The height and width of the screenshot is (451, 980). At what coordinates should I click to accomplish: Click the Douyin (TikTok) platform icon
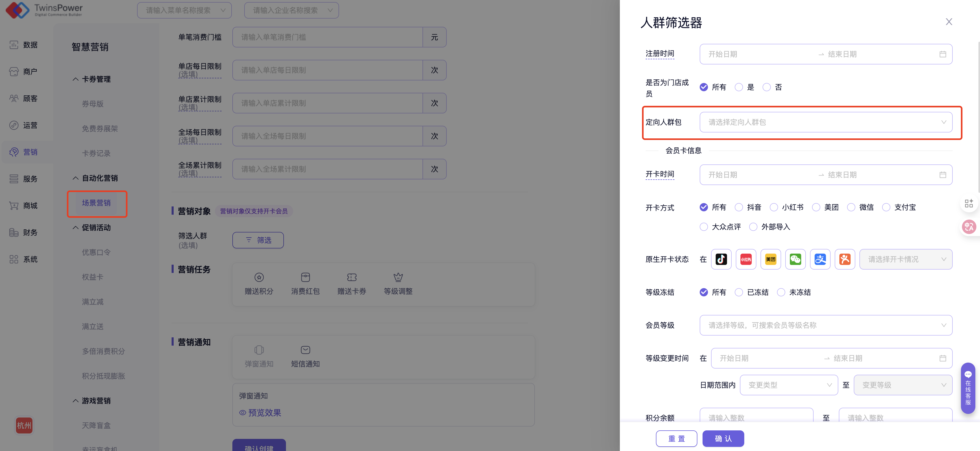pos(721,259)
